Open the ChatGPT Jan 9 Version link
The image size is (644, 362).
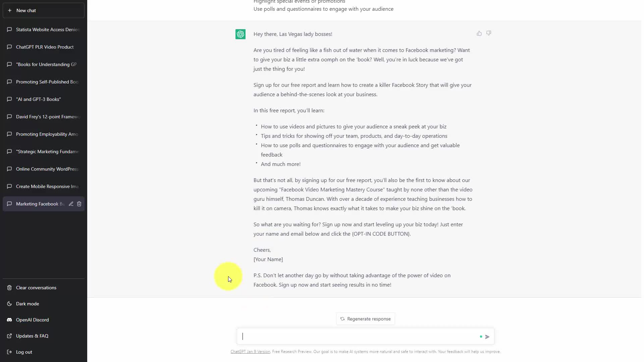pos(250,352)
